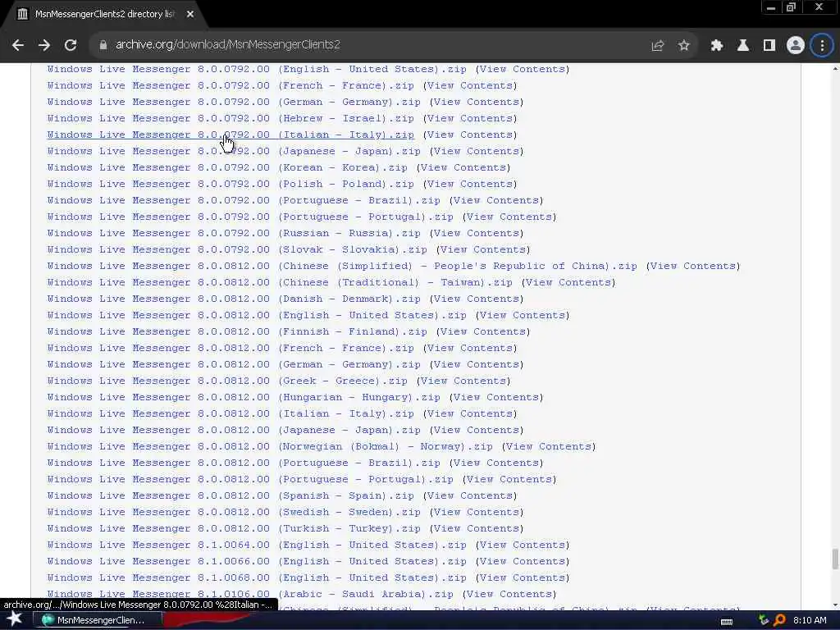View Contents of 8.1.0068.00 English zip
This screenshot has height=630, width=840.
click(523, 578)
